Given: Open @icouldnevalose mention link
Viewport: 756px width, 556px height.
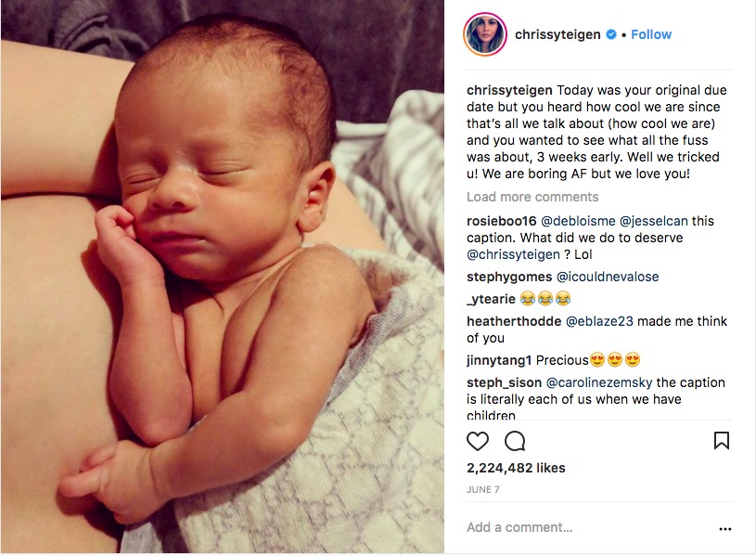Looking at the screenshot, I should point(608,277).
